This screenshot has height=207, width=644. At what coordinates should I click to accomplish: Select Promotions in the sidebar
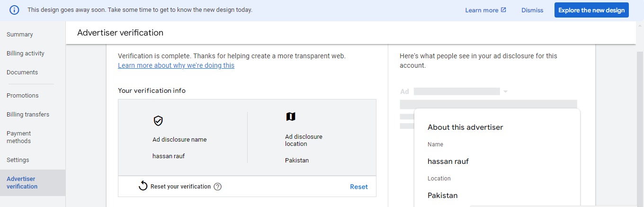[x=23, y=95]
